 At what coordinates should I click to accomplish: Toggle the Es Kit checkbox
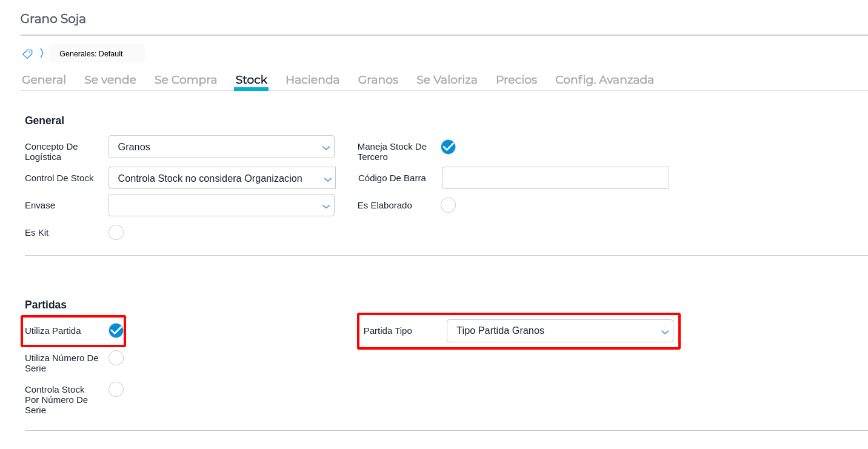[x=116, y=233]
